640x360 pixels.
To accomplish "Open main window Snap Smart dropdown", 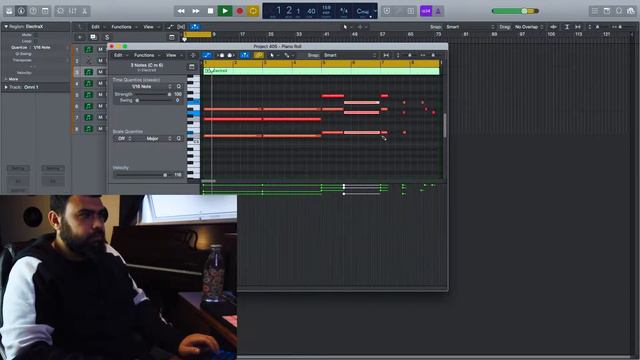I will click(469, 27).
